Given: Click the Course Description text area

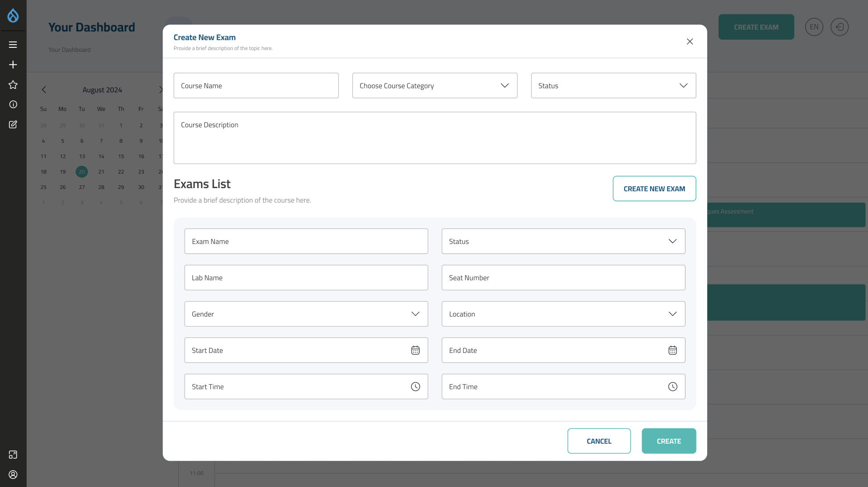Looking at the screenshot, I should click(x=434, y=138).
